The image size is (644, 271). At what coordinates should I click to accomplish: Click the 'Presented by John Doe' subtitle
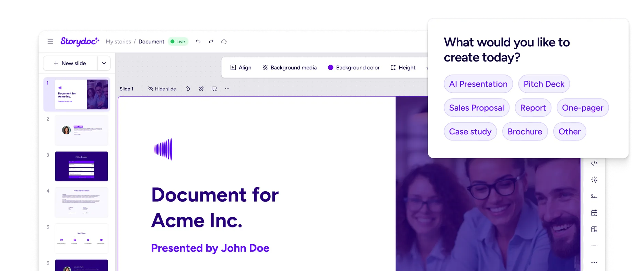210,248
